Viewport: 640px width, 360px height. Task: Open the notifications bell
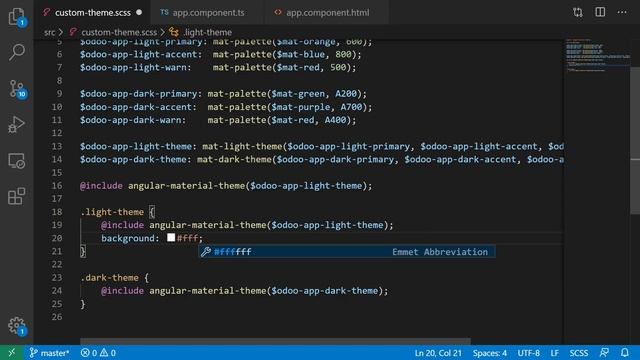click(624, 353)
